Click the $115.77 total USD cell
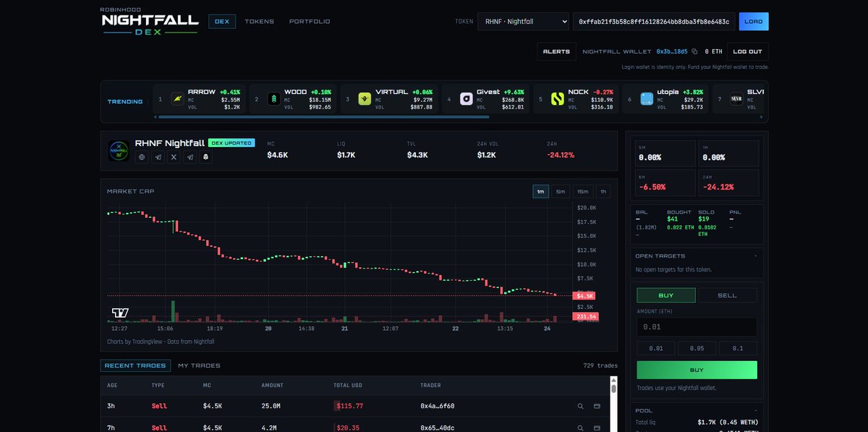The image size is (868, 432). click(x=350, y=406)
